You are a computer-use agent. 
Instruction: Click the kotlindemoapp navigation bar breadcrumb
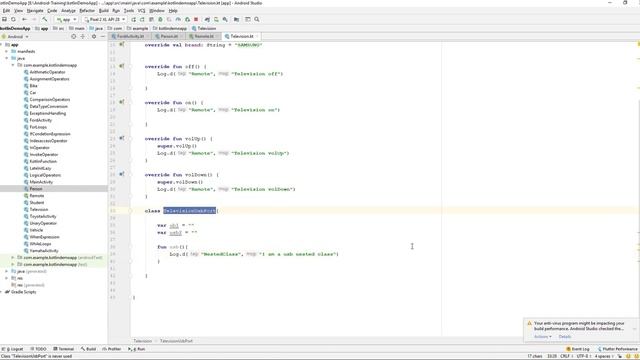[170, 29]
